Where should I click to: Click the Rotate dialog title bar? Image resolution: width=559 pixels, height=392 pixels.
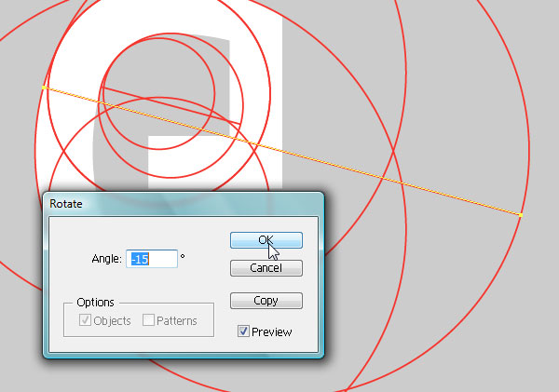click(x=184, y=204)
